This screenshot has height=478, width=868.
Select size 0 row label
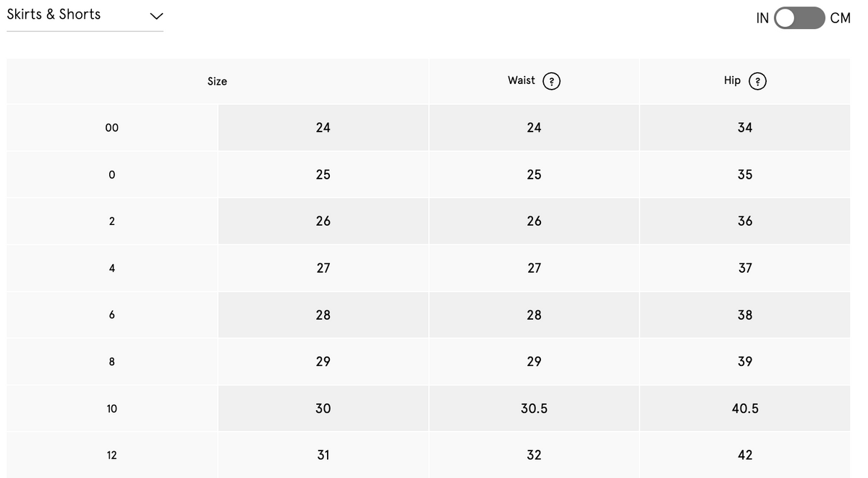click(112, 175)
